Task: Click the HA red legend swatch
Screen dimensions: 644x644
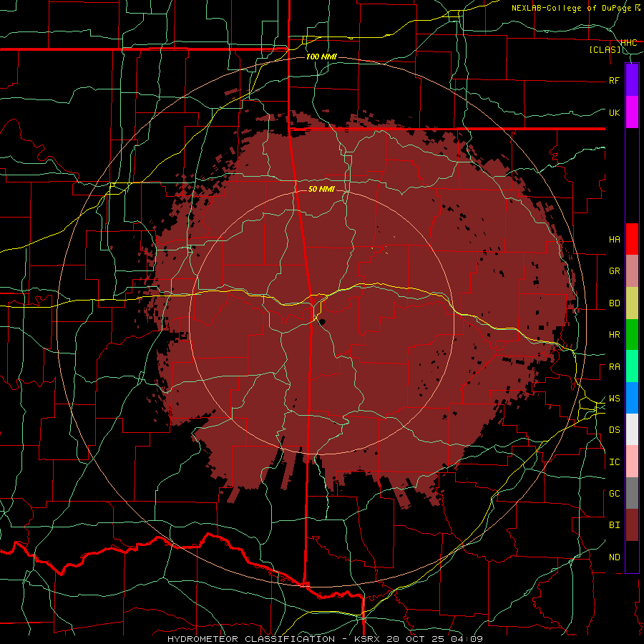Action: click(632, 239)
